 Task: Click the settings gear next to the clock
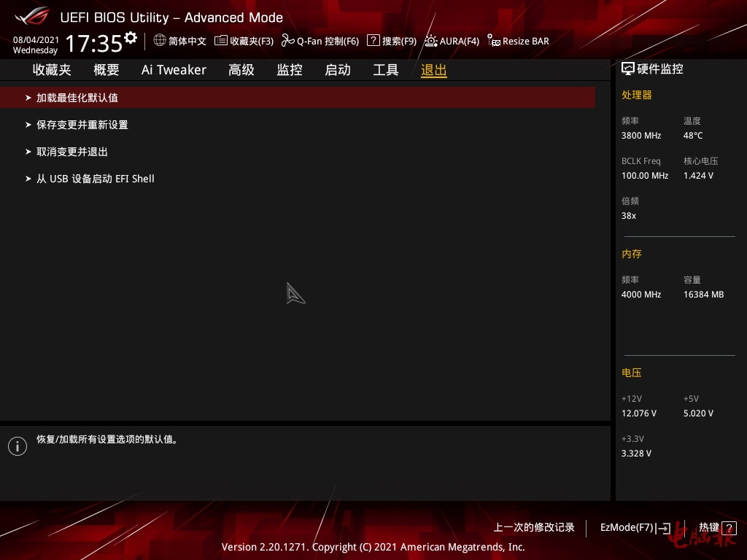pos(131,37)
